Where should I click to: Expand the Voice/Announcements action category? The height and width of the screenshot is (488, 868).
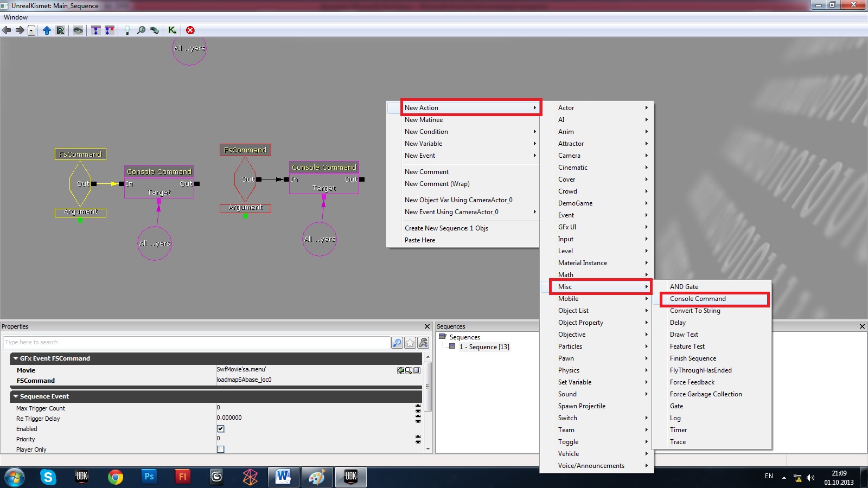pyautogui.click(x=597, y=466)
